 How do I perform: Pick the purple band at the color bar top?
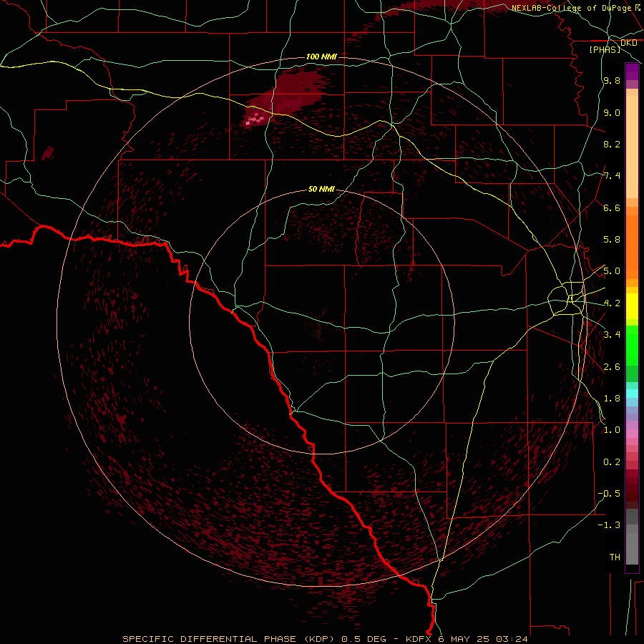[632, 72]
